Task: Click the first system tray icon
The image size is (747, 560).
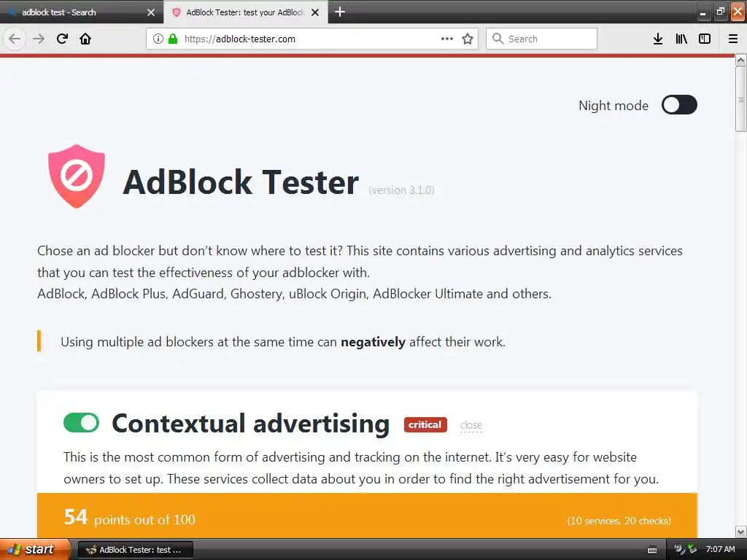Action: [679, 549]
